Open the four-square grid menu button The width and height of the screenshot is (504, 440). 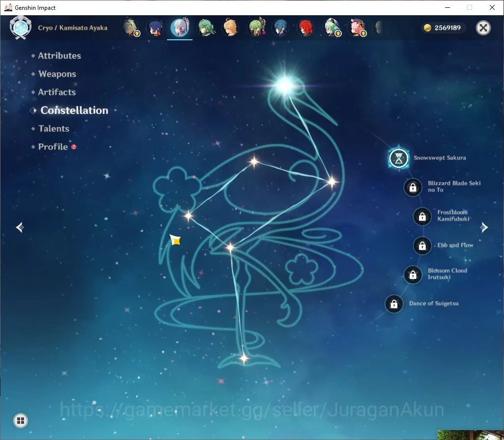pyautogui.click(x=21, y=420)
